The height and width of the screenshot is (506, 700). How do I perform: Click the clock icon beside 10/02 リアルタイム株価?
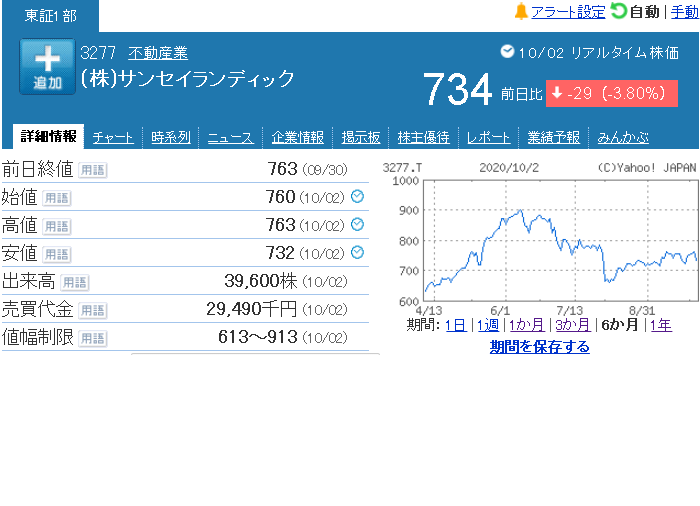click(507, 52)
